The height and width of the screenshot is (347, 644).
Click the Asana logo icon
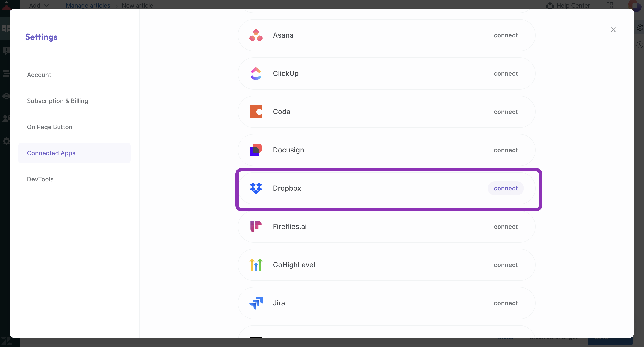(256, 35)
